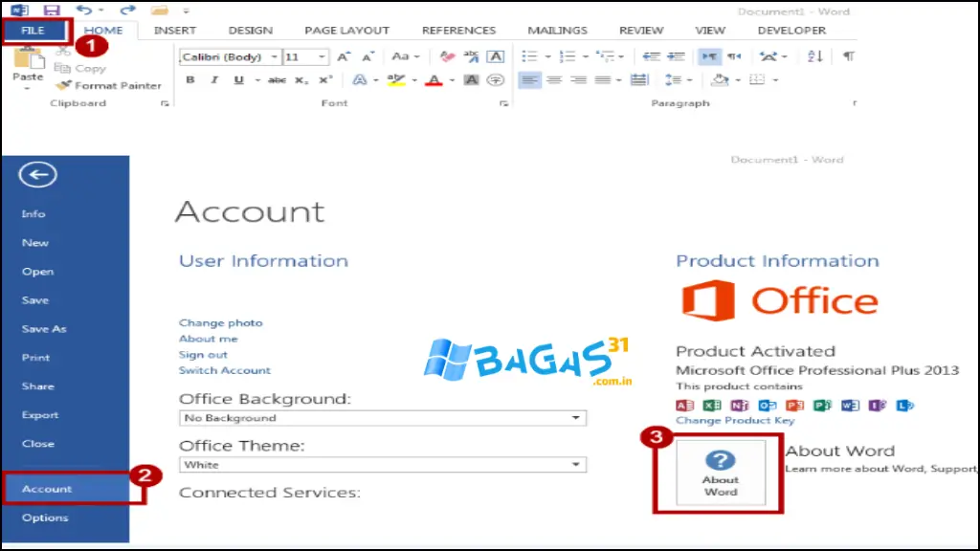Open the font color red swatch
This screenshot has width=980, height=551.
click(434, 79)
